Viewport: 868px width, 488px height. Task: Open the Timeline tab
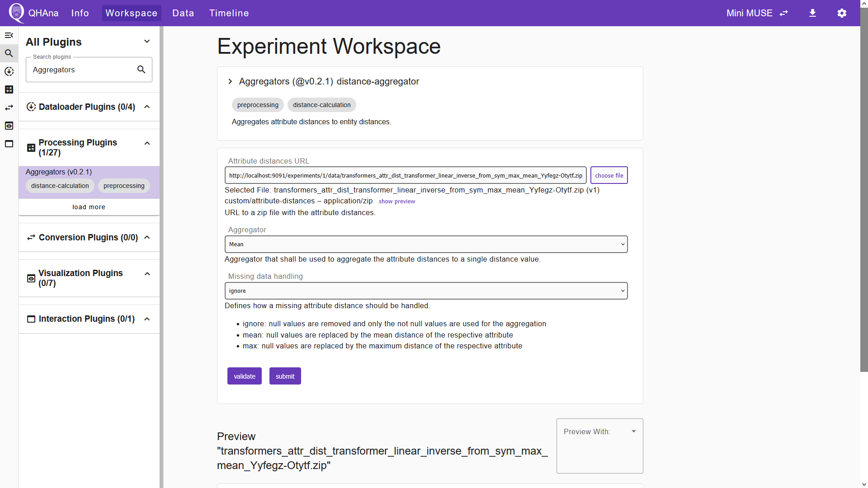(229, 13)
